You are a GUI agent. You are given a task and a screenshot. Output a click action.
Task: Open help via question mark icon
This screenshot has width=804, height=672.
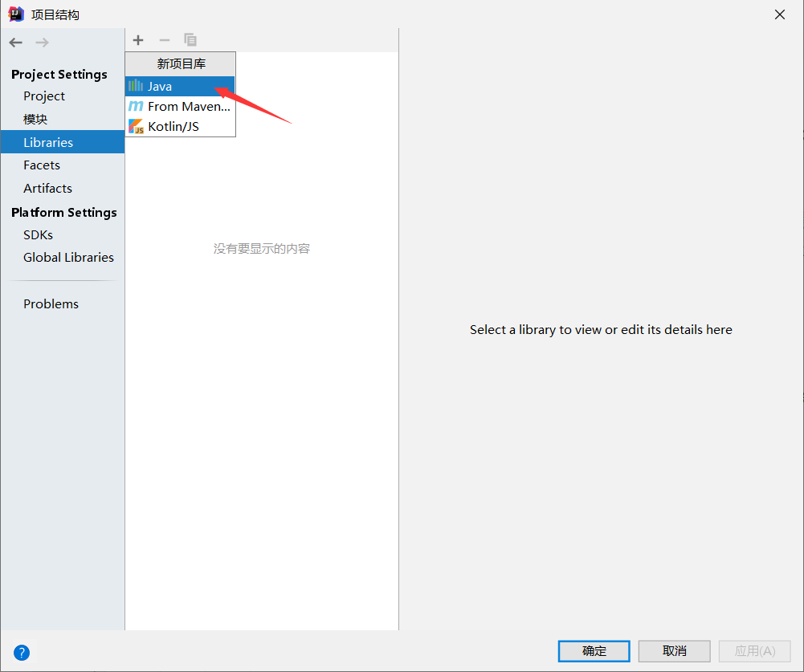[x=22, y=653]
